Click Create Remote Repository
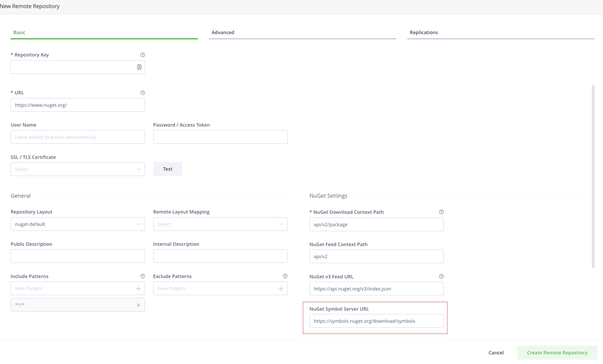 pos(557,353)
